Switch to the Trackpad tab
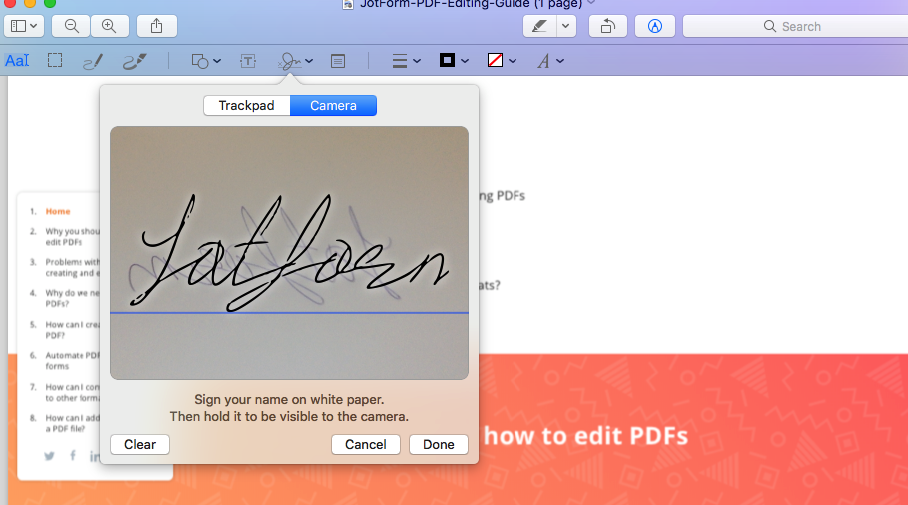Screen dimensions: 908x505 [247, 105]
